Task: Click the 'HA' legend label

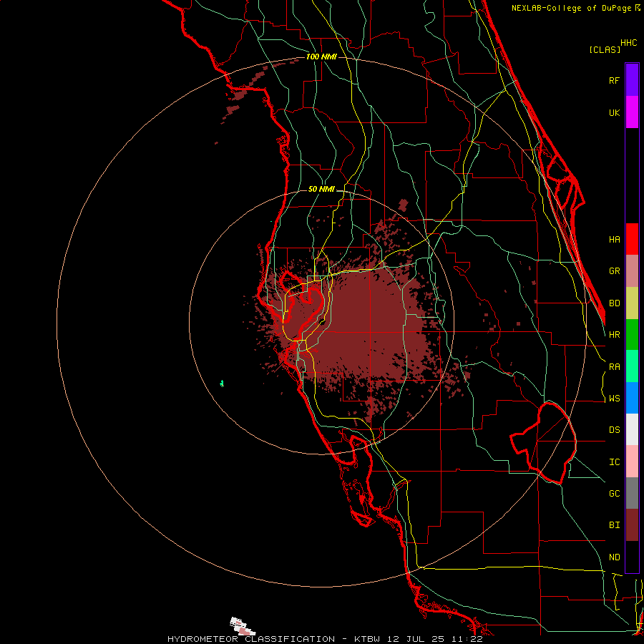Action: click(615, 240)
